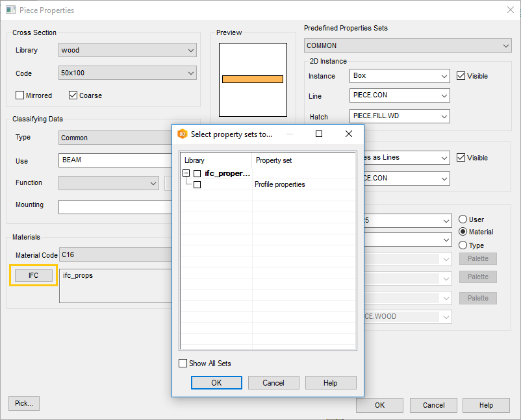This screenshot has width=521, height=420.
Task: Uncheck the Coarse checkbox
Action: 73,95
